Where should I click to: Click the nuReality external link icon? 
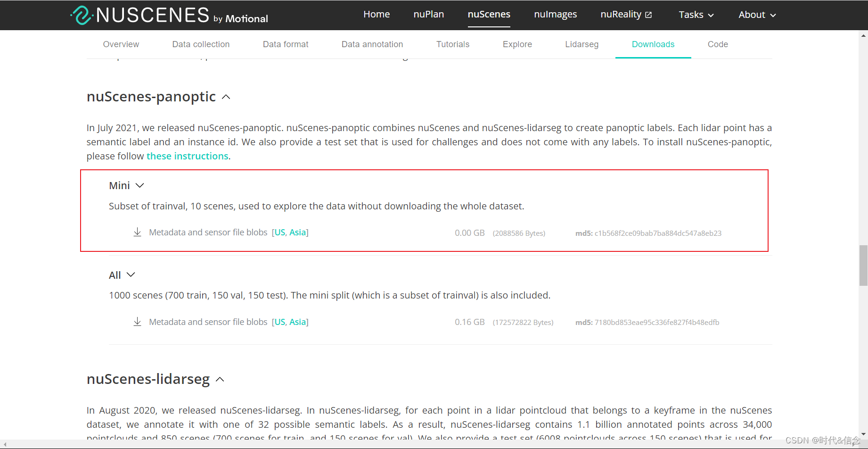tap(648, 15)
